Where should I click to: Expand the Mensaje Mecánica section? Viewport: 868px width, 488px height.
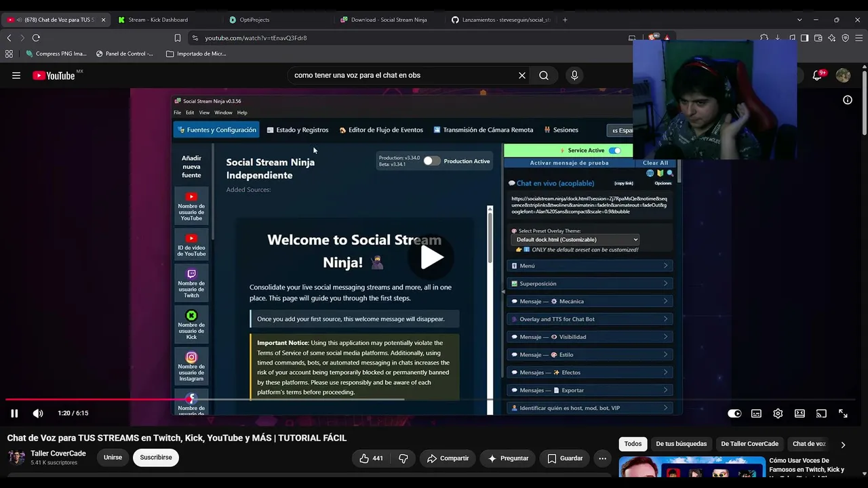pyautogui.click(x=589, y=301)
